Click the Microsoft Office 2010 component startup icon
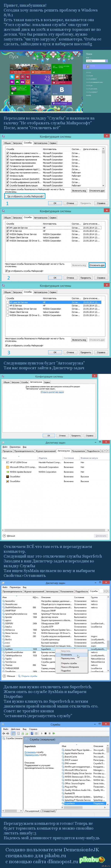The width and height of the screenshot is (111, 868). point(7,467)
